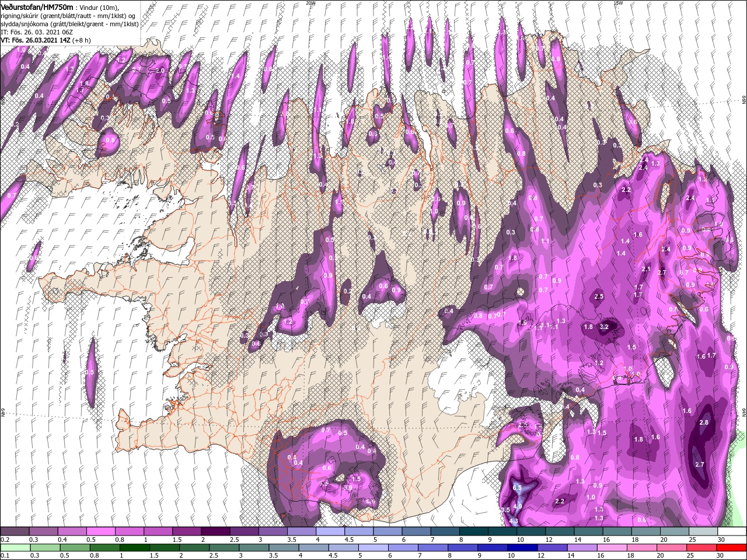
Task: Select upper legend swatch between 20 and 25
Action: point(675,531)
